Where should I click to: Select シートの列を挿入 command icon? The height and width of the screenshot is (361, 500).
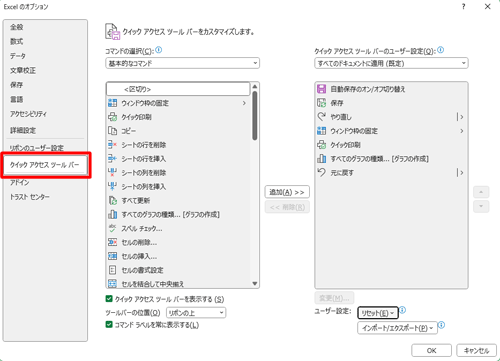pos(113,186)
